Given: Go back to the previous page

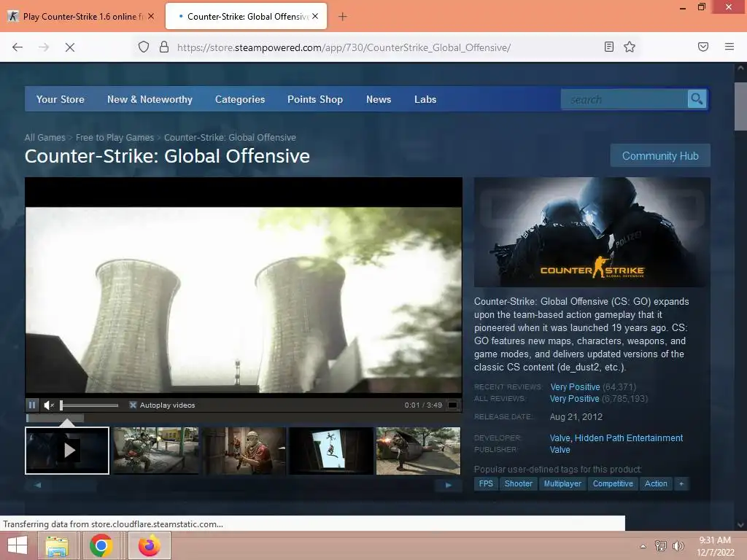Looking at the screenshot, I should click(x=18, y=47).
